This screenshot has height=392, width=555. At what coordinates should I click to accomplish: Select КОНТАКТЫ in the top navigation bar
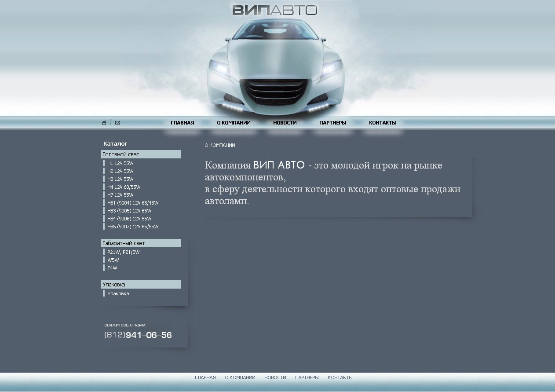383,123
